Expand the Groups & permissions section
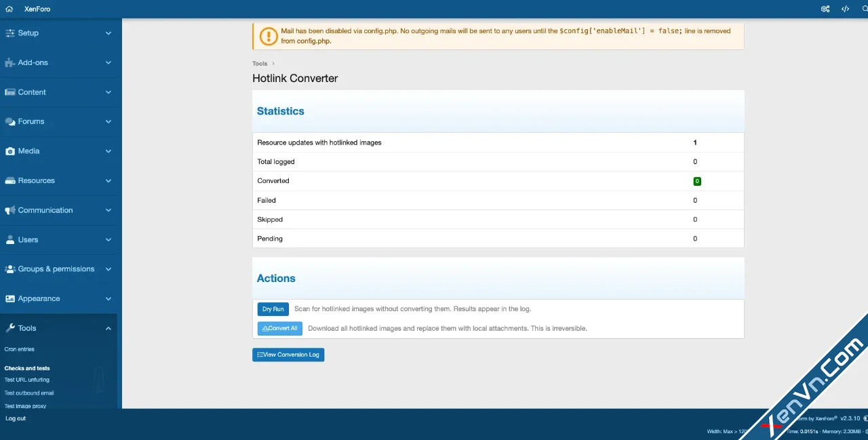This screenshot has height=440, width=868. pyautogui.click(x=108, y=269)
